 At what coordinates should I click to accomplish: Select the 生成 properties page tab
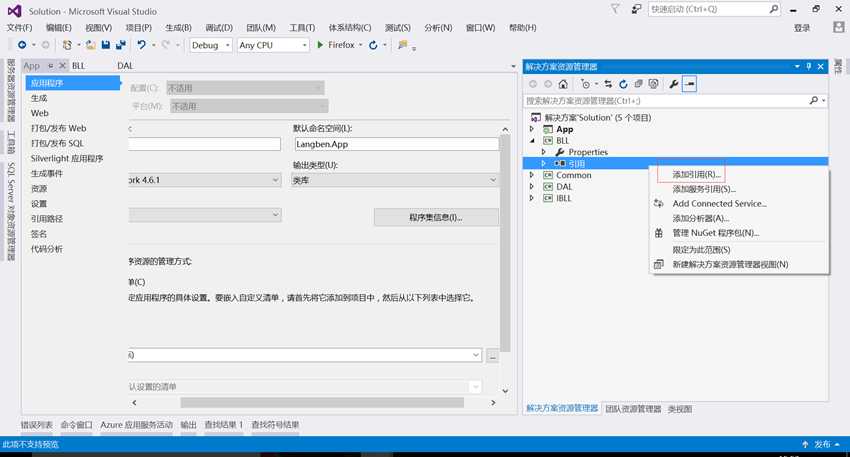[39, 98]
